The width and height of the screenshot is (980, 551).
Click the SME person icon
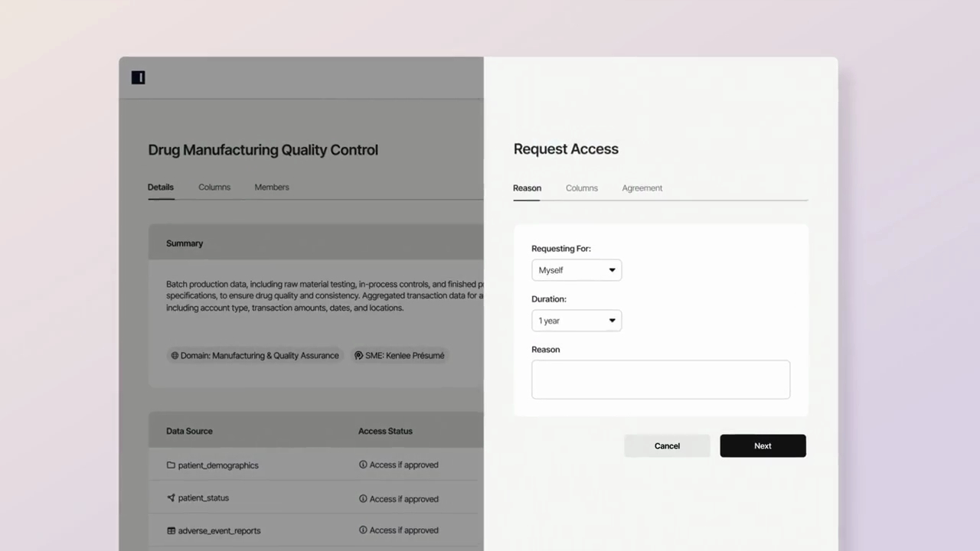(358, 355)
